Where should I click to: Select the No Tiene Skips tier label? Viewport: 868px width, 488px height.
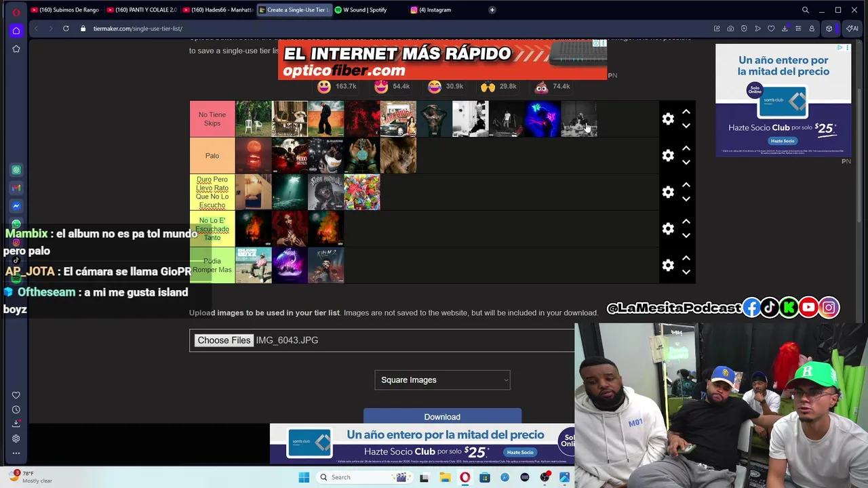tap(212, 119)
